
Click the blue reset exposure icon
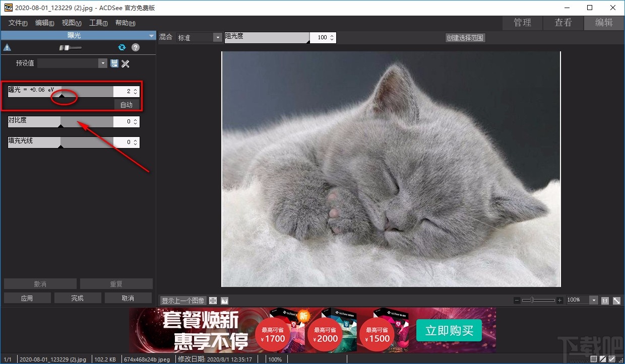click(x=121, y=47)
